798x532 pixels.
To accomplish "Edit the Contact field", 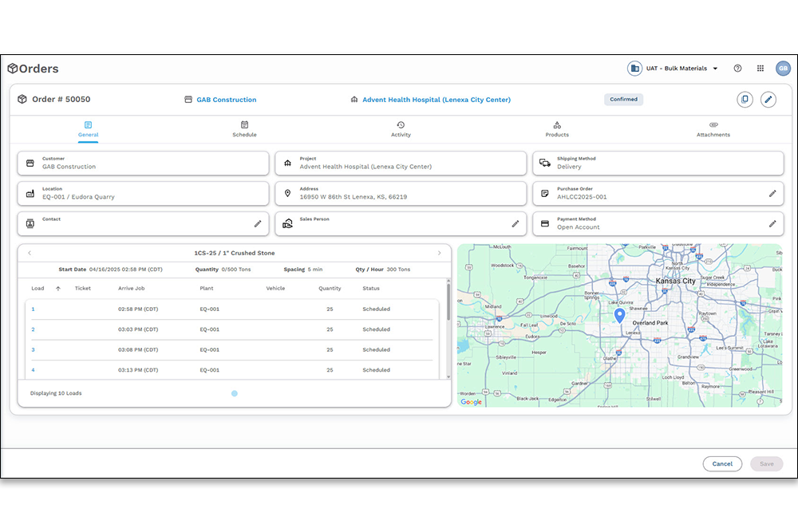I will click(258, 224).
